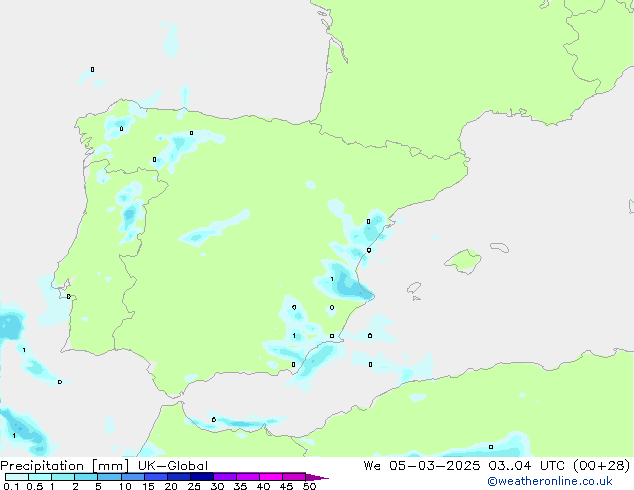
Task: Click the '35' legend scale label
Action: tap(240, 486)
